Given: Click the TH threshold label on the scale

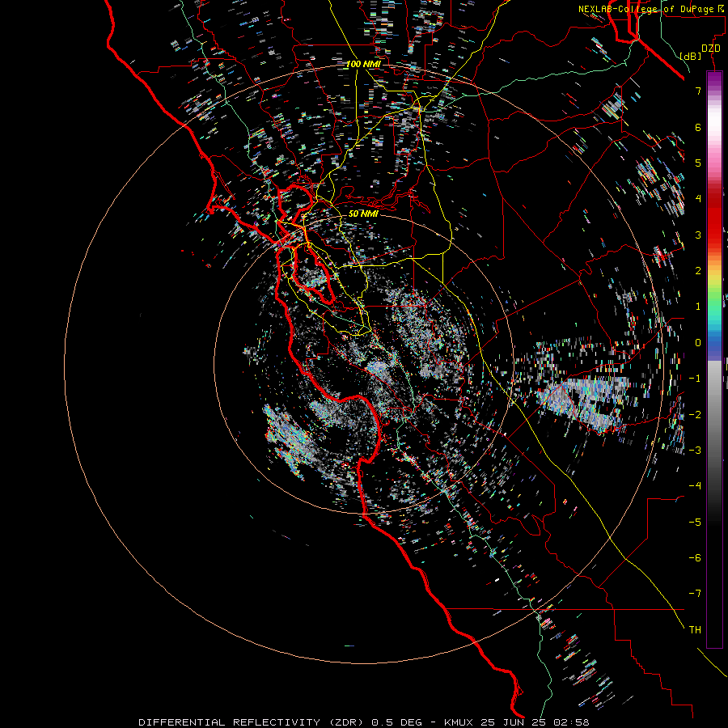Looking at the screenshot, I should pos(695,630).
